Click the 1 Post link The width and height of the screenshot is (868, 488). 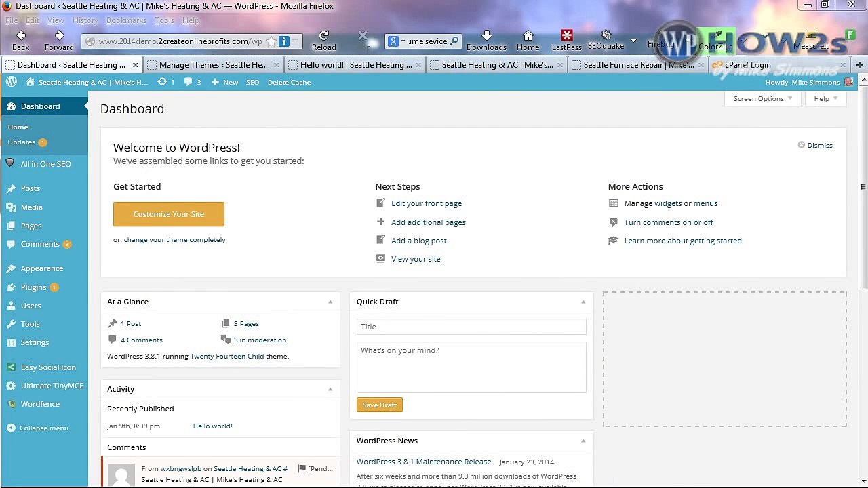coord(131,324)
